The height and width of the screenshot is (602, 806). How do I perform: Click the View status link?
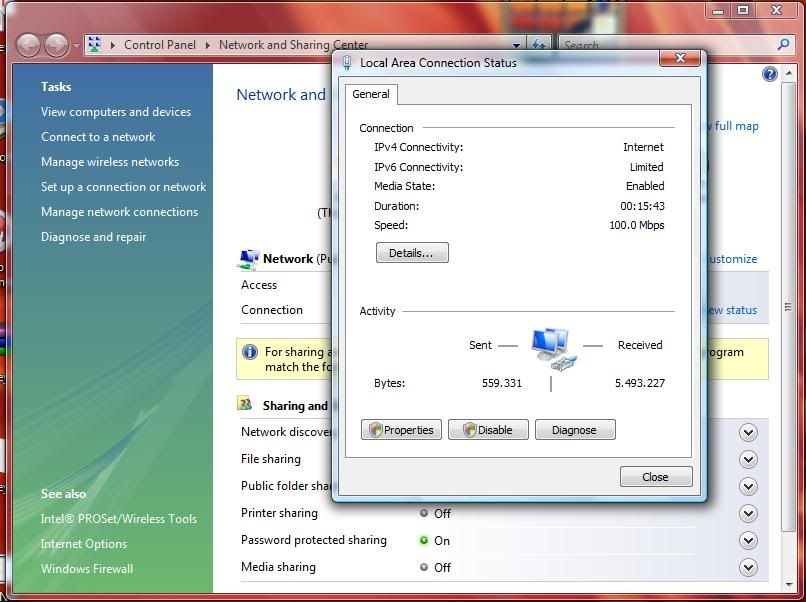[732, 310]
